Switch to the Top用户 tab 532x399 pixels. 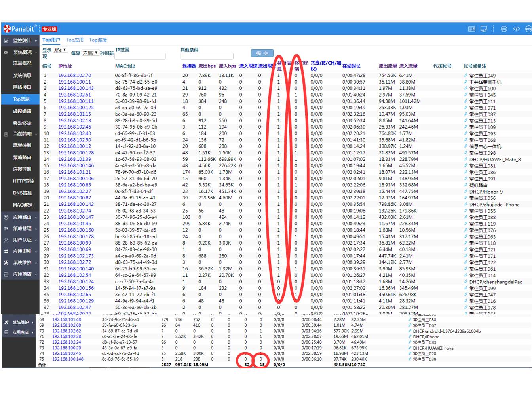pyautogui.click(x=51, y=40)
